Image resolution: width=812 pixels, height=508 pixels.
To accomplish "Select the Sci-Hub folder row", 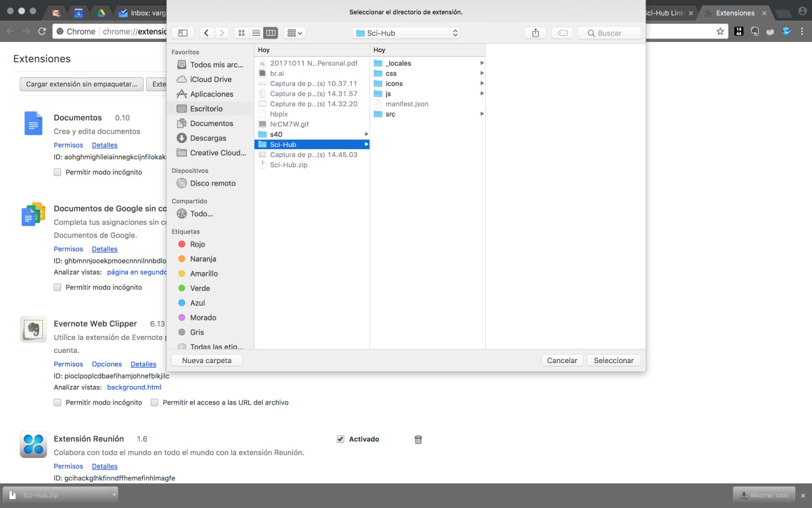I will pyautogui.click(x=312, y=144).
